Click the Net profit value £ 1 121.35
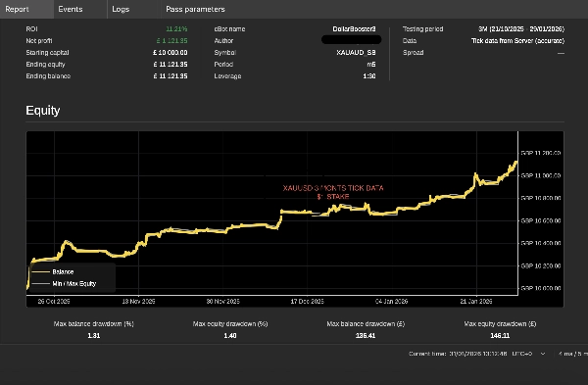The height and width of the screenshot is (385, 588). pos(171,40)
